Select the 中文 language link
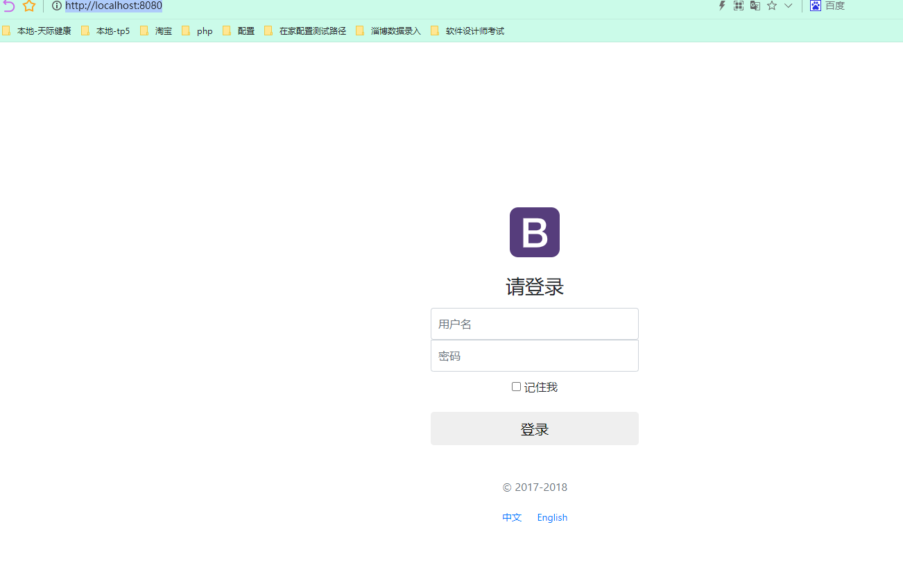Screen dimensions: 903x588 tap(512, 517)
